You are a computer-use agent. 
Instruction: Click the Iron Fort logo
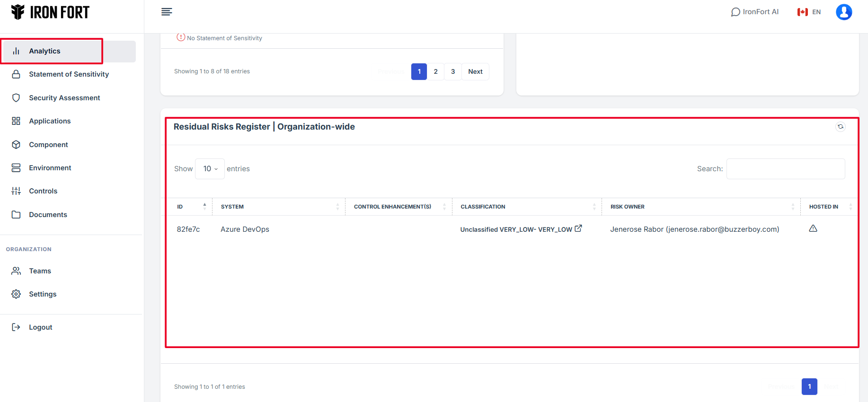tap(50, 12)
